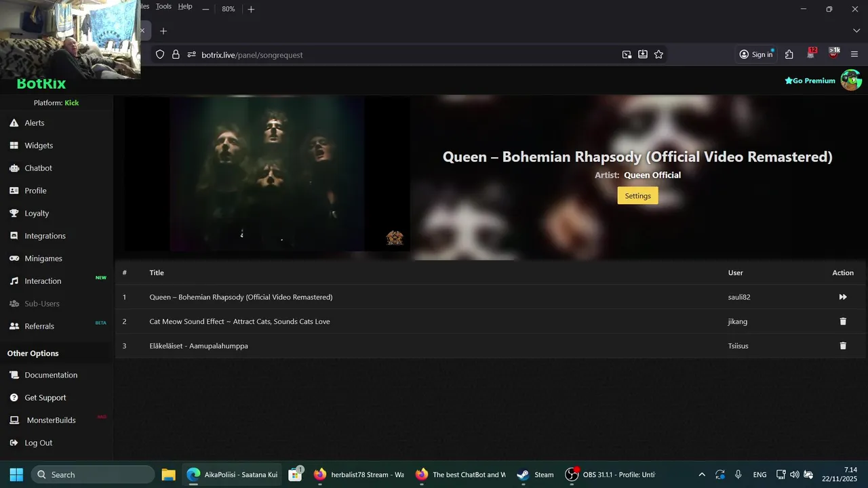Screen dimensions: 868x488
Task: Click the User column header
Action: (x=736, y=272)
